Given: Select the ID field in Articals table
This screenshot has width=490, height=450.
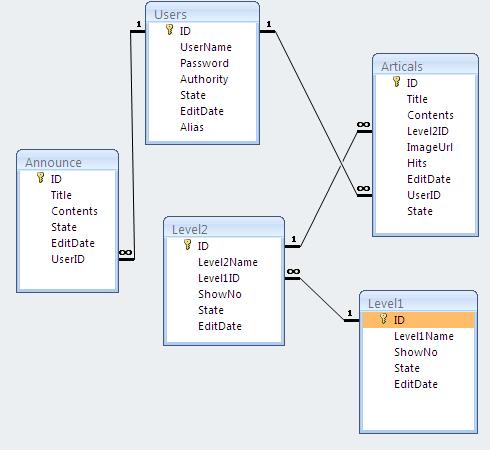Looking at the screenshot, I should (x=412, y=83).
